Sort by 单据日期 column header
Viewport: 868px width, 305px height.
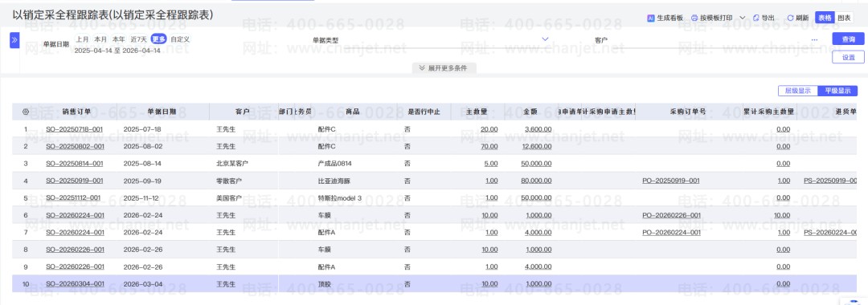click(162, 112)
